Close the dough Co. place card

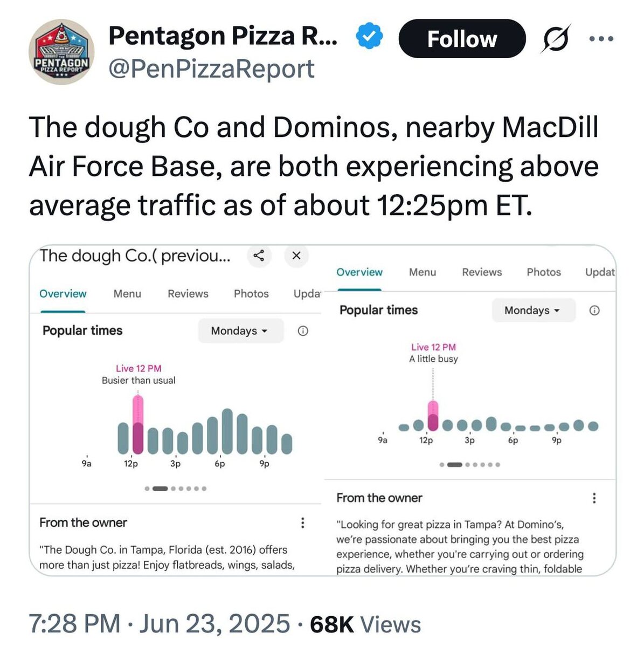296,256
